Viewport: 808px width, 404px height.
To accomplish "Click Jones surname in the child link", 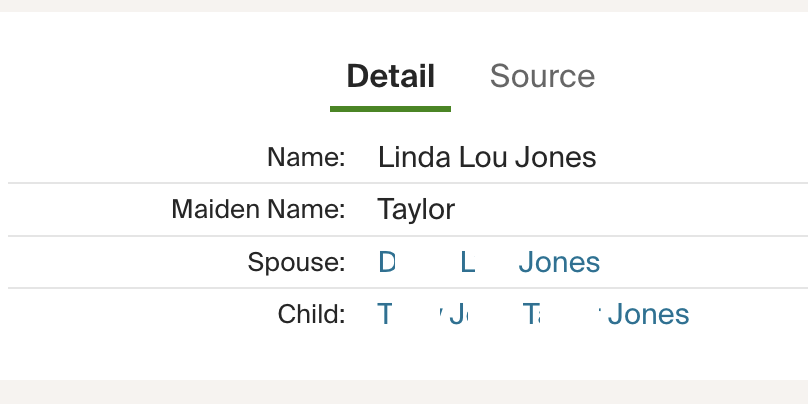I will [649, 315].
